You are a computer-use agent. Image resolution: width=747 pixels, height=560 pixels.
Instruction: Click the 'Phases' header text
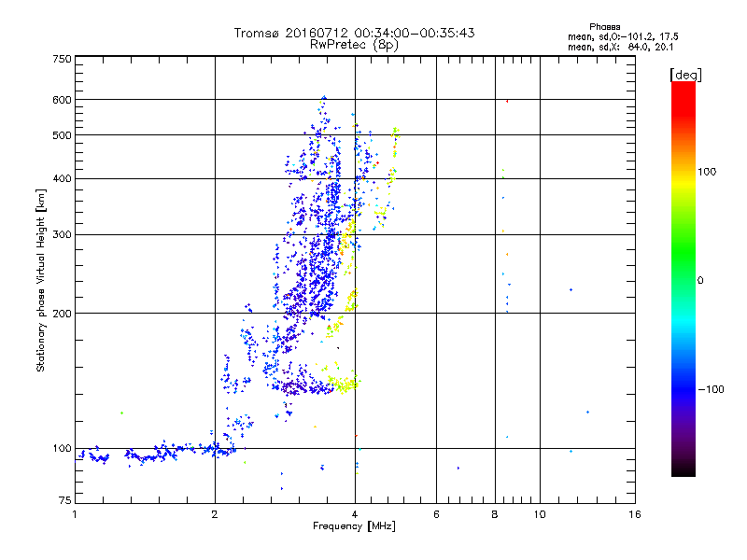[604, 27]
